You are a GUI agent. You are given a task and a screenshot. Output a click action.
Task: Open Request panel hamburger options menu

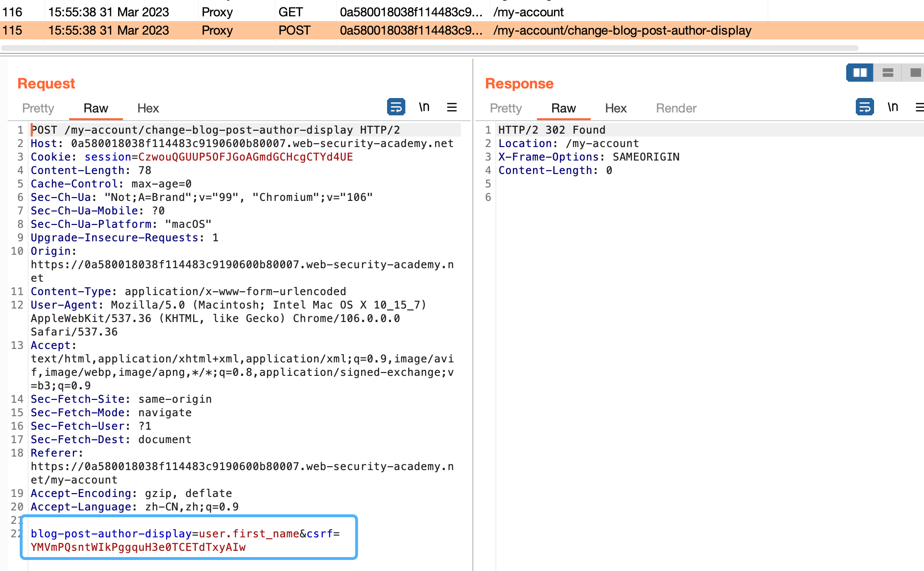[451, 107]
